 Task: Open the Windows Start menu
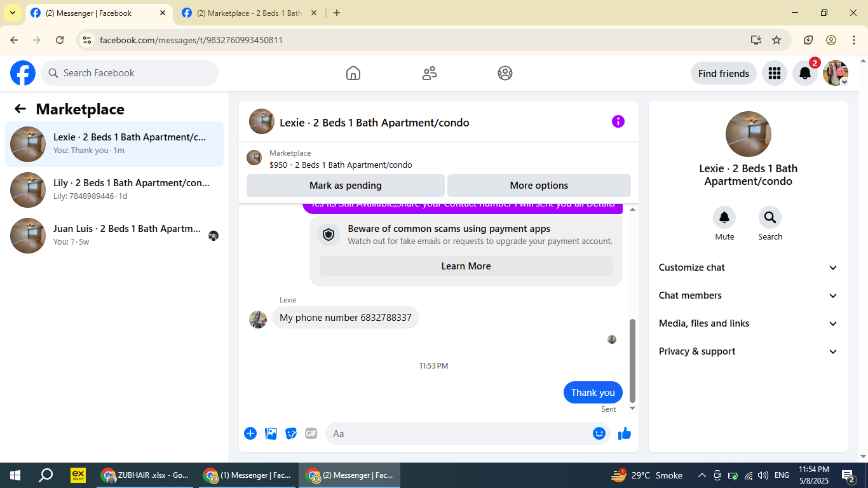pos(15,475)
